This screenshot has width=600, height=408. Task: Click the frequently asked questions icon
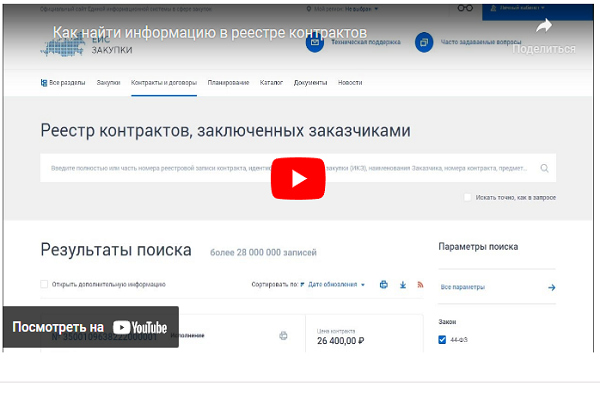(x=424, y=43)
